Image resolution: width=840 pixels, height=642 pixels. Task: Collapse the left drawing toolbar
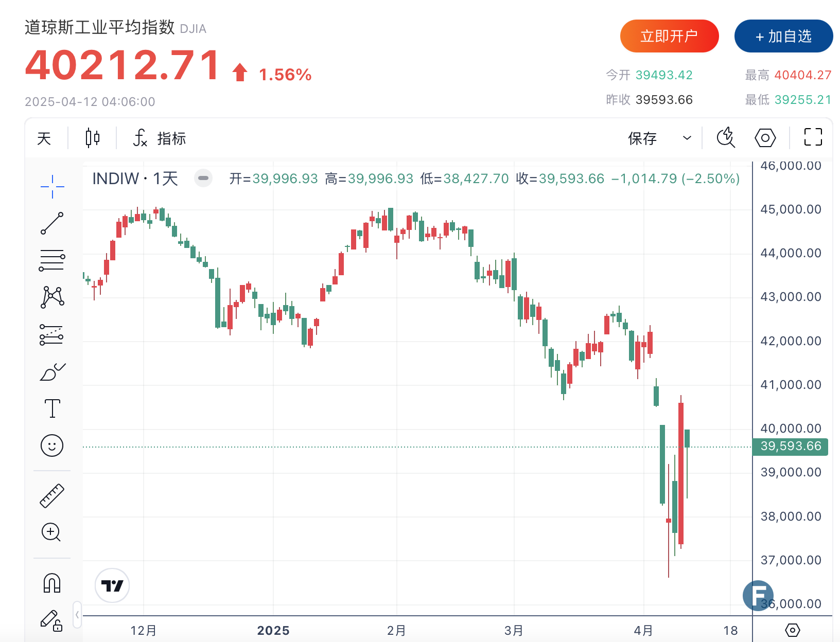pos(77,615)
